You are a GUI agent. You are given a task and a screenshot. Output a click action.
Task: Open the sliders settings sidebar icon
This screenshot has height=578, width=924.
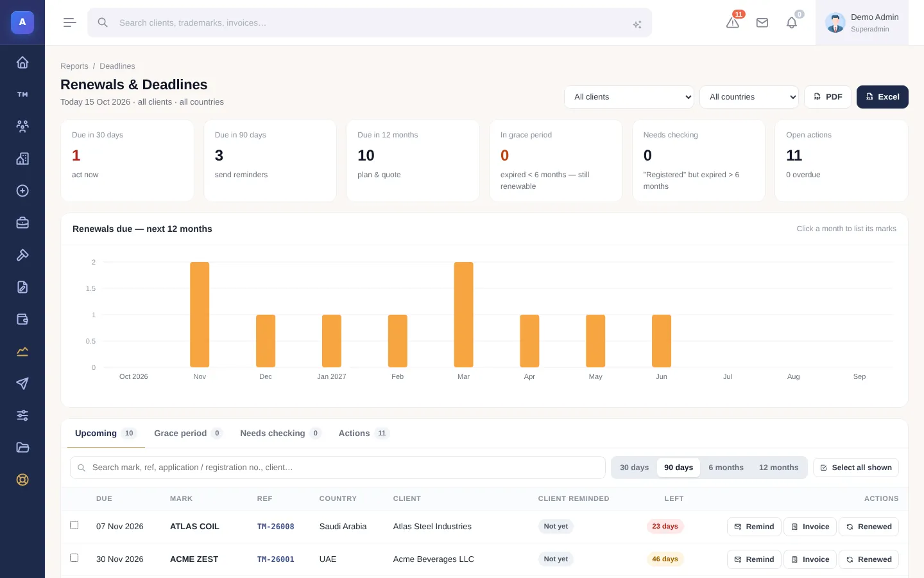pyautogui.click(x=22, y=416)
